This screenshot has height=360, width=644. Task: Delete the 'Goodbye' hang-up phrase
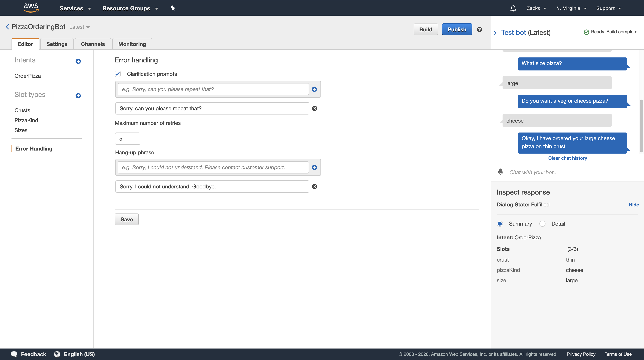(315, 187)
